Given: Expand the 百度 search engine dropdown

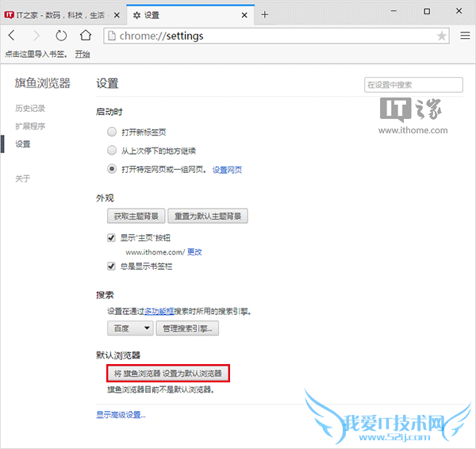Looking at the screenshot, I should point(130,328).
